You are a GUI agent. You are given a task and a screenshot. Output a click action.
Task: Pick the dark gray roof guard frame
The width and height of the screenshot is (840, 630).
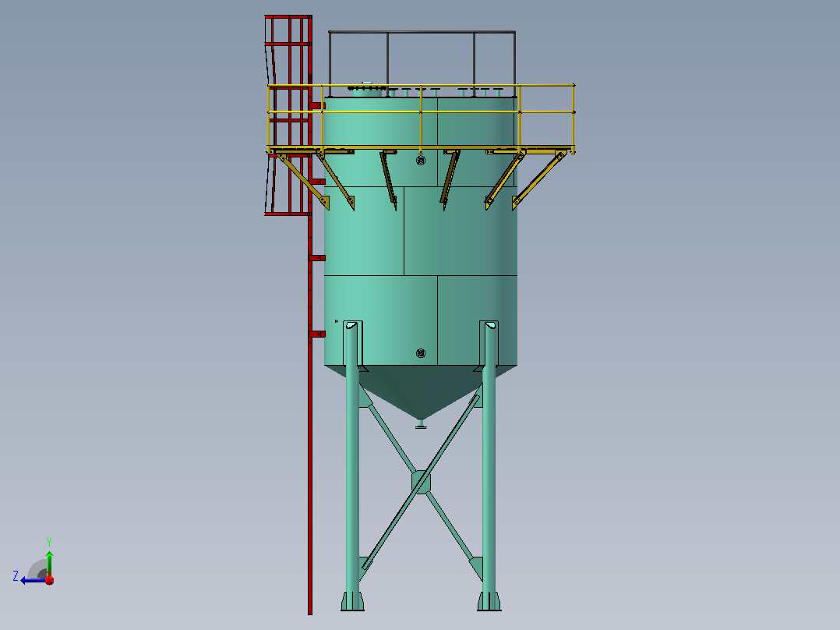coord(422,63)
